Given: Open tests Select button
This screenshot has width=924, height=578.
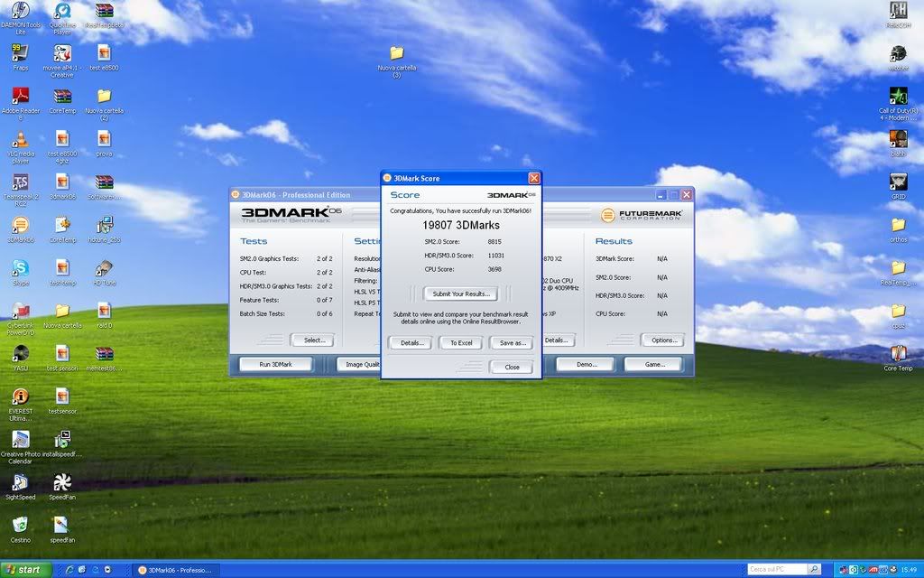Looking at the screenshot, I should tap(312, 340).
